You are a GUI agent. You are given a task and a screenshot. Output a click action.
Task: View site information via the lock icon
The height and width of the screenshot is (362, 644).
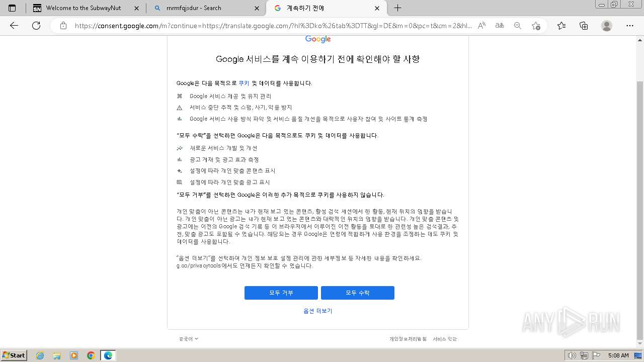point(63,26)
